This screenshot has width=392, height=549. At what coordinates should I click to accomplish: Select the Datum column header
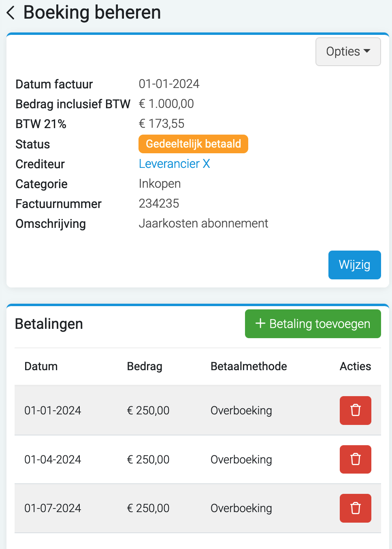point(41,366)
